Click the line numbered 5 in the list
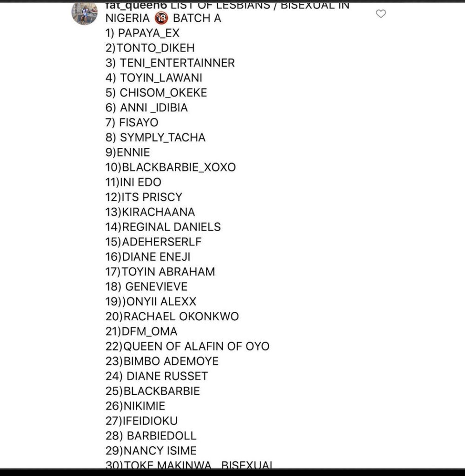The width and height of the screenshot is (465, 476). [156, 93]
